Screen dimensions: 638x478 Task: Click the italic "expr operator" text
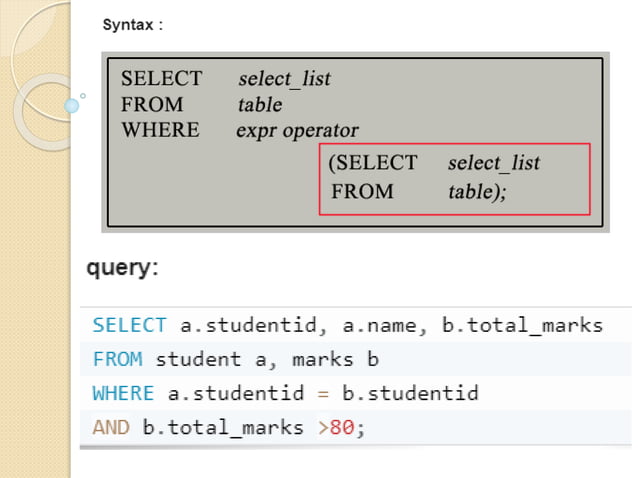(x=297, y=130)
